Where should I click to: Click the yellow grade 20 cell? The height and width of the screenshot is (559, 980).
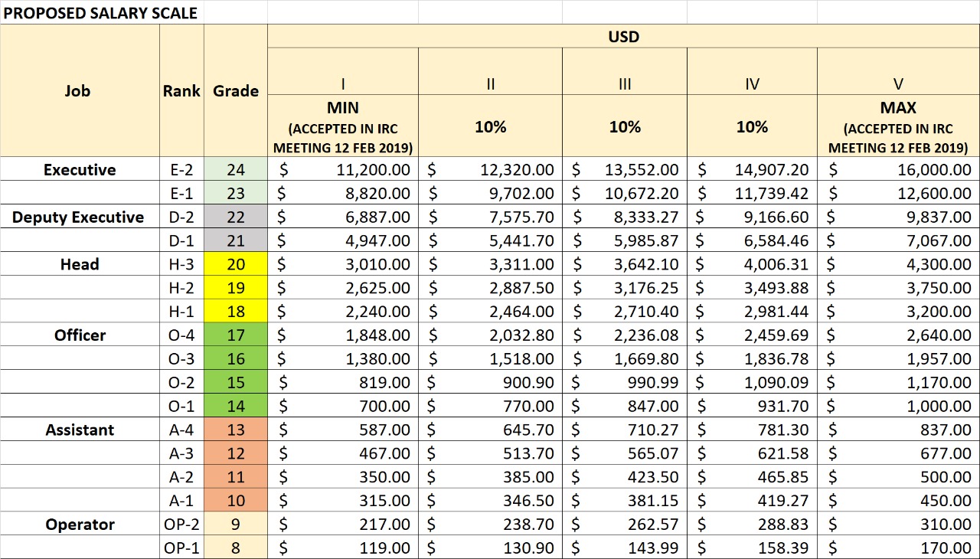point(235,265)
